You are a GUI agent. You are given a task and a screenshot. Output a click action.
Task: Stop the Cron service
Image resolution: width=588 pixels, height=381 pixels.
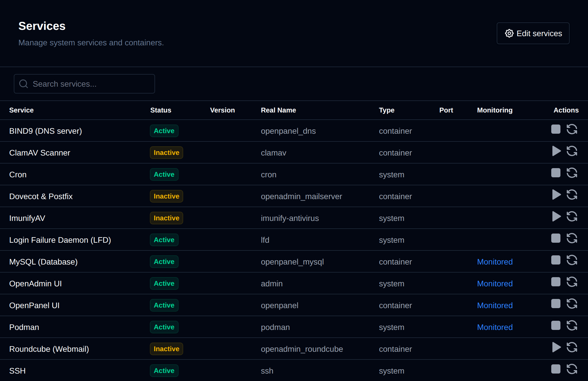point(556,173)
